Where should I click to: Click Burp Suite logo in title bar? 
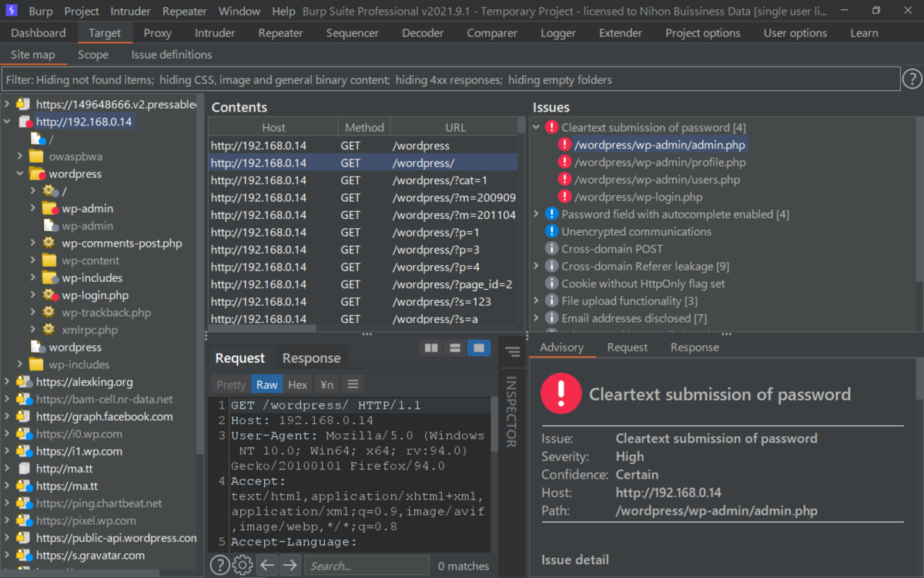point(12,11)
